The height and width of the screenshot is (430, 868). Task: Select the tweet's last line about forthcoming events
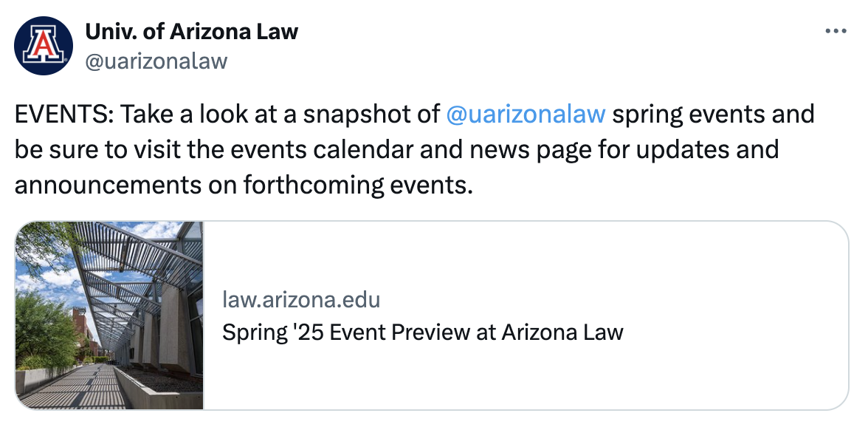point(243,184)
